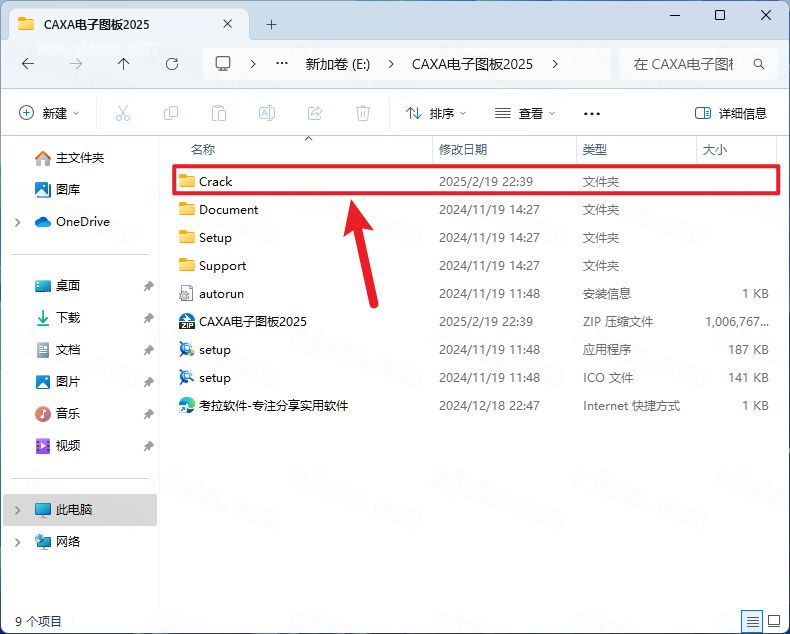Open the 查看 view dropdown
790x634 pixels.
525,113
